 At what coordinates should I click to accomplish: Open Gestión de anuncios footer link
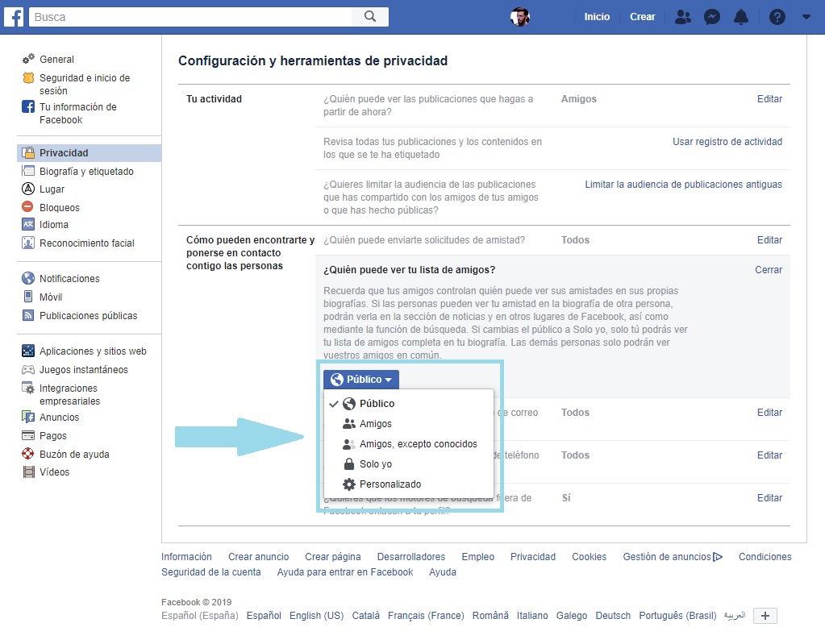[x=673, y=557]
